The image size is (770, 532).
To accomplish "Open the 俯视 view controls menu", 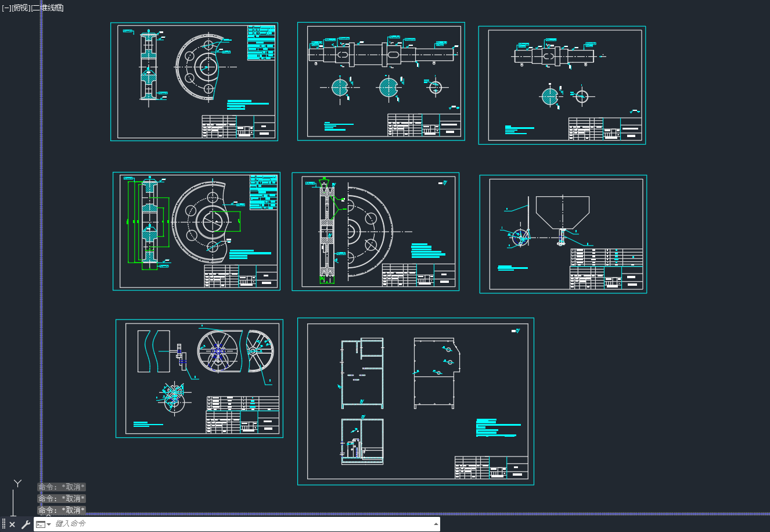I will pyautogui.click(x=20, y=8).
